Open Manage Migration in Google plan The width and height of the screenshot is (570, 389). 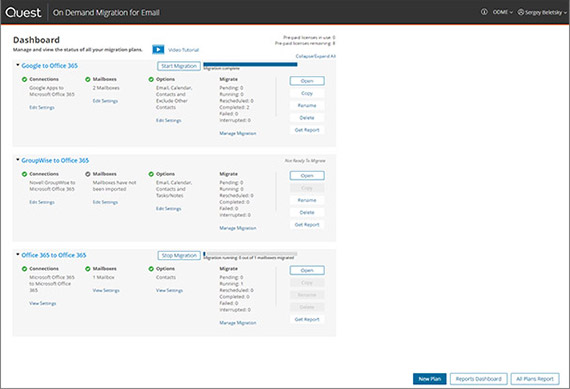click(x=238, y=133)
